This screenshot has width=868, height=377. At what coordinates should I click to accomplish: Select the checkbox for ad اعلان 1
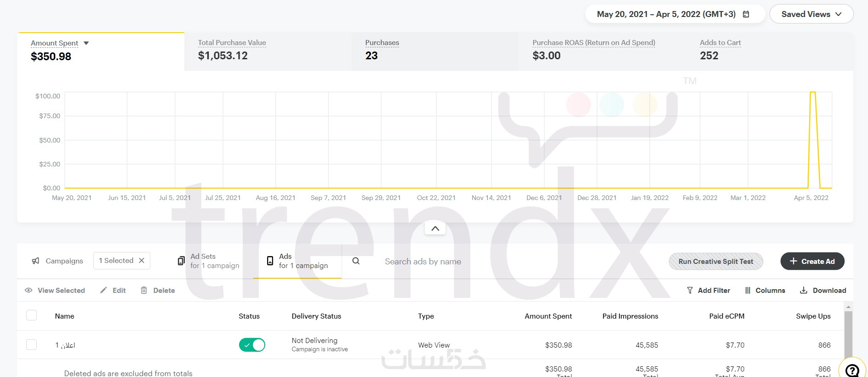tap(32, 345)
